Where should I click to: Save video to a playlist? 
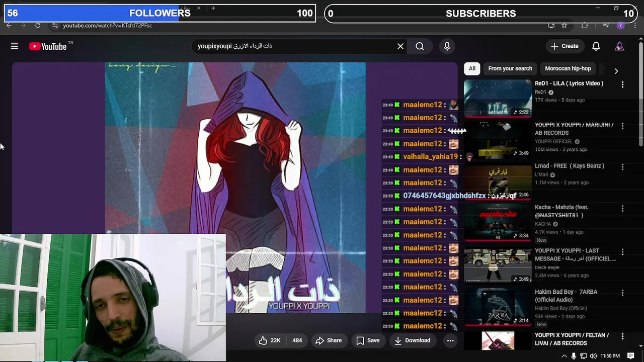click(368, 340)
